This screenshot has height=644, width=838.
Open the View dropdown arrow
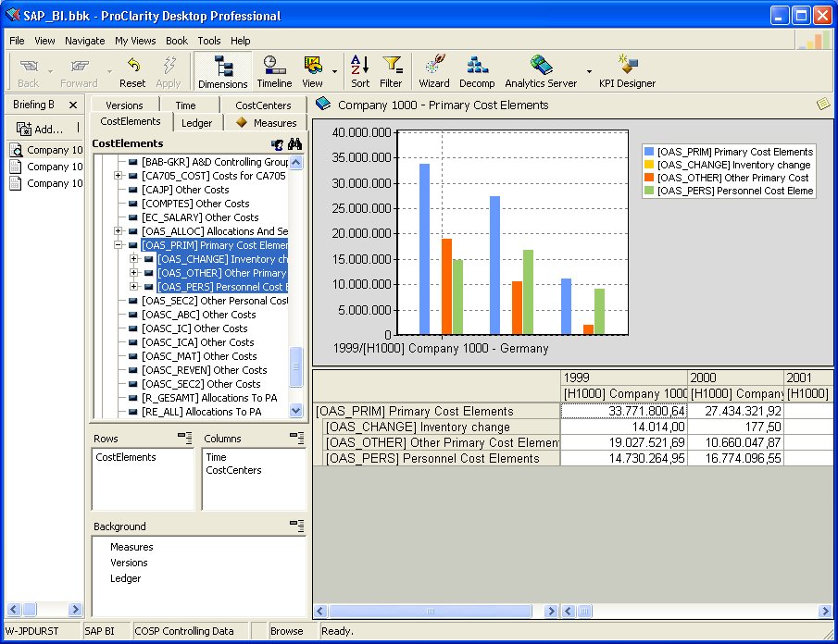tap(334, 71)
